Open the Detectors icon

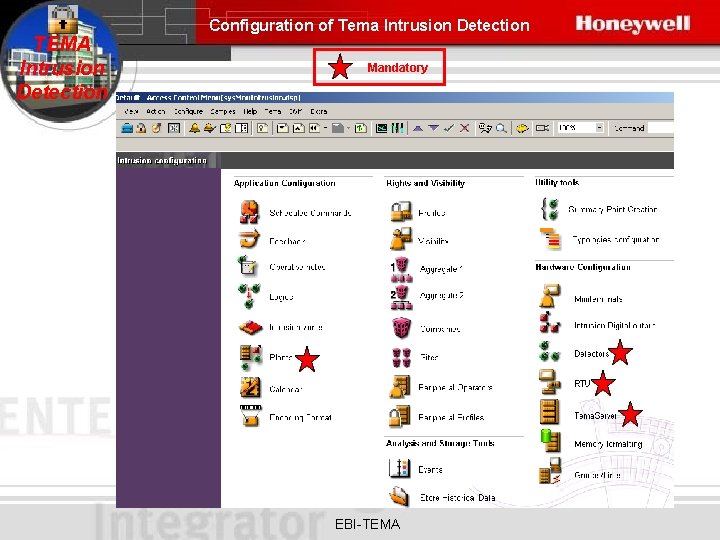point(549,352)
